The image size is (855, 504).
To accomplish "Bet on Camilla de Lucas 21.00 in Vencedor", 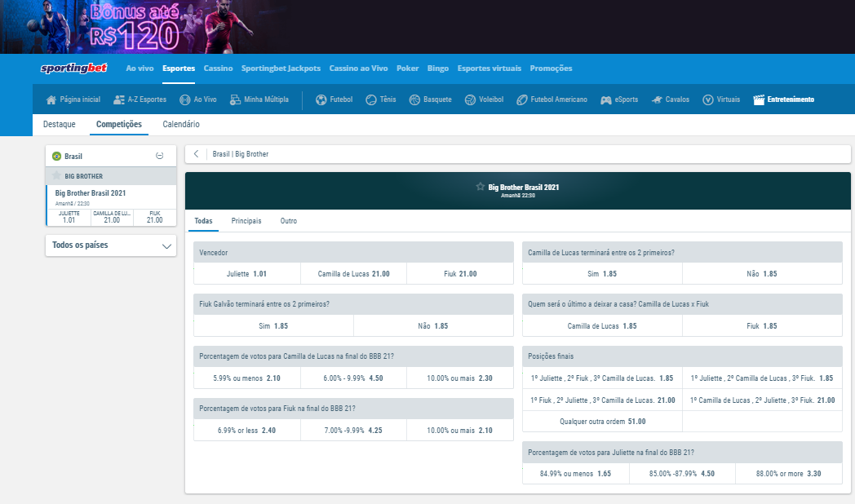I will [353, 273].
